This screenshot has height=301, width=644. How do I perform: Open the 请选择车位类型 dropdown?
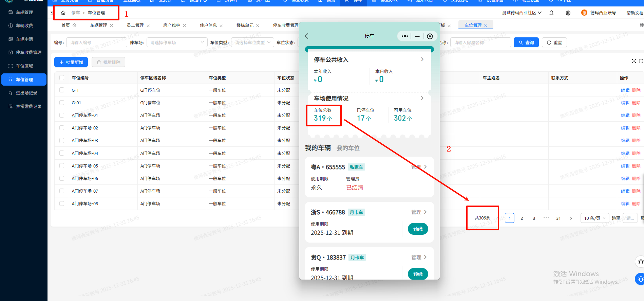[x=252, y=42]
